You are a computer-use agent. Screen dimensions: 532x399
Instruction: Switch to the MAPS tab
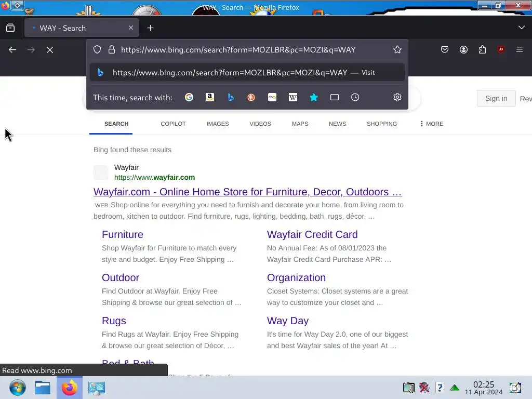coord(300,124)
